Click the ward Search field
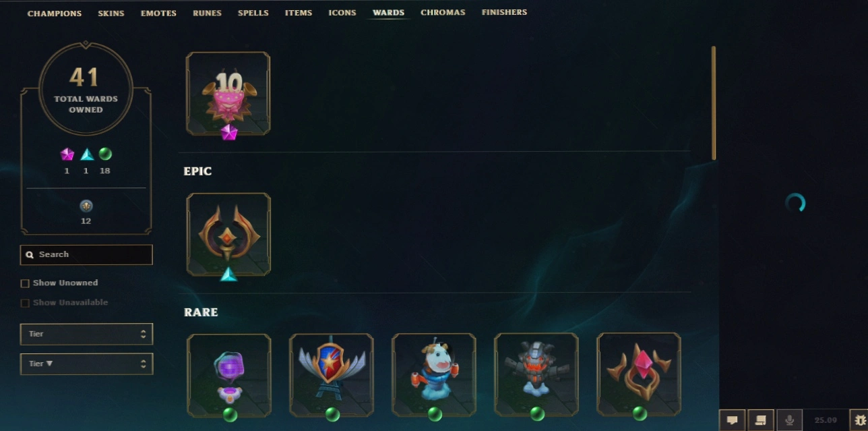 tap(86, 255)
